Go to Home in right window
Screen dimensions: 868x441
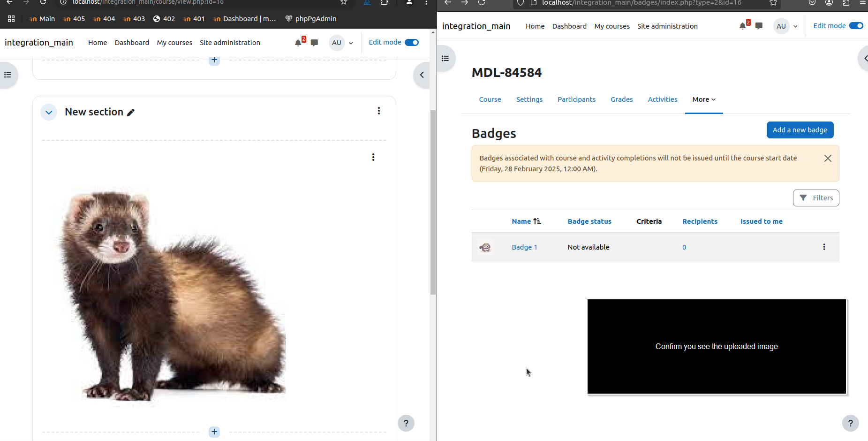(x=535, y=26)
